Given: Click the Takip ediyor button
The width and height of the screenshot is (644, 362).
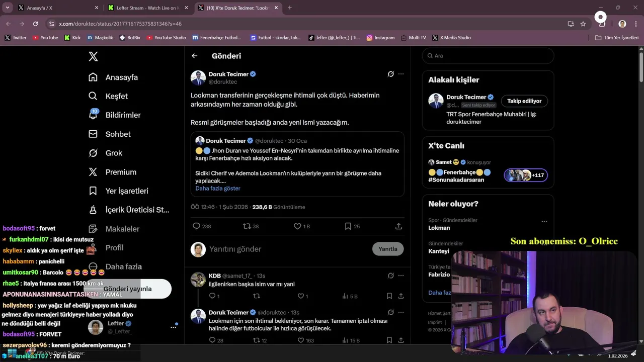Looking at the screenshot, I should (524, 101).
